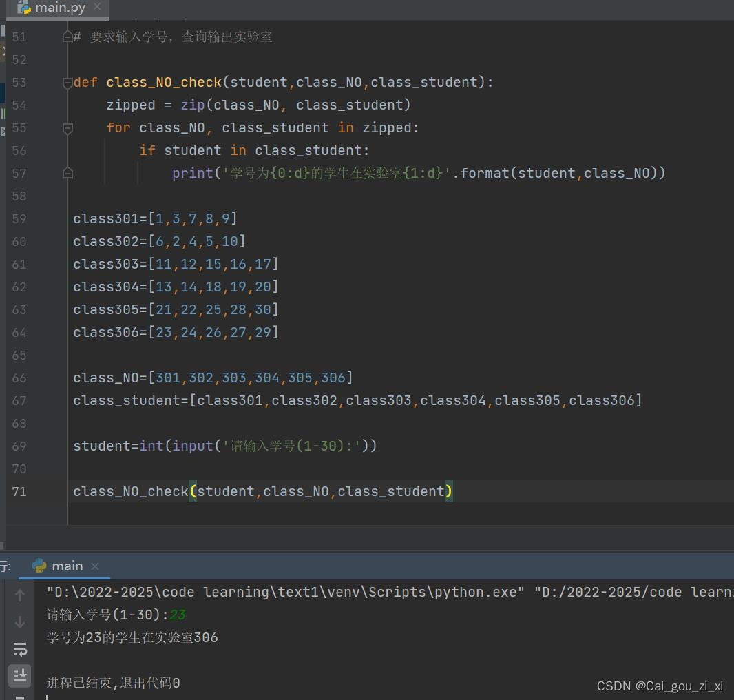Click the if student in class_student line
Screen dimensions: 734x700
click(254, 150)
